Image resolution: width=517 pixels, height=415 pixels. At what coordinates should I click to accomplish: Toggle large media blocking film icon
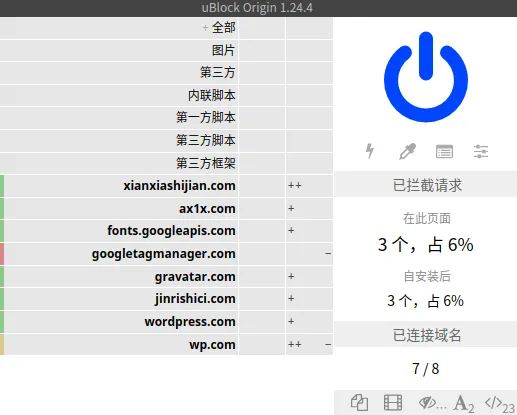(393, 403)
